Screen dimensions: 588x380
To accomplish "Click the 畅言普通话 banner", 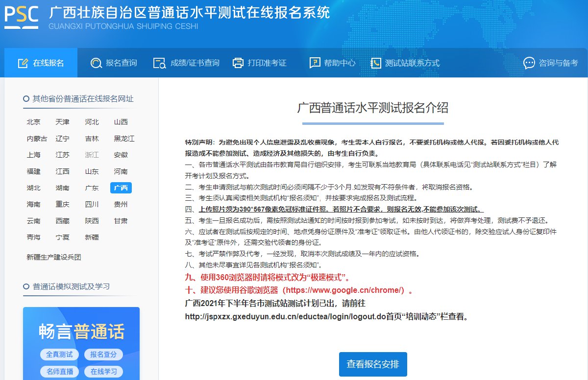I will 81,332.
